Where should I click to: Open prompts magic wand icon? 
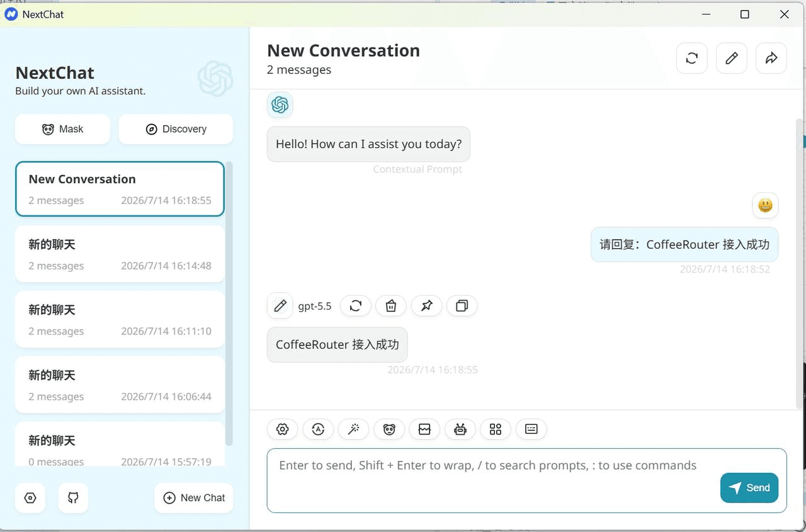[x=353, y=429]
